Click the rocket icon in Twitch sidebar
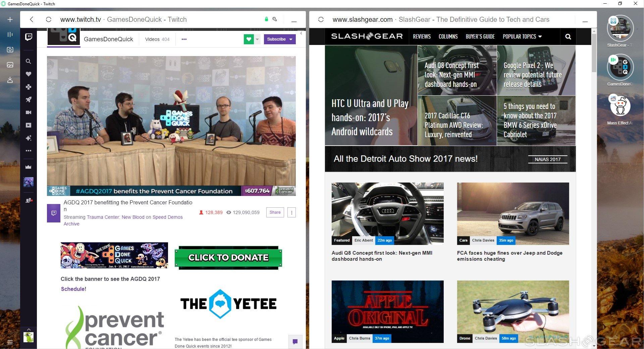This screenshot has width=644, height=349. (x=29, y=100)
